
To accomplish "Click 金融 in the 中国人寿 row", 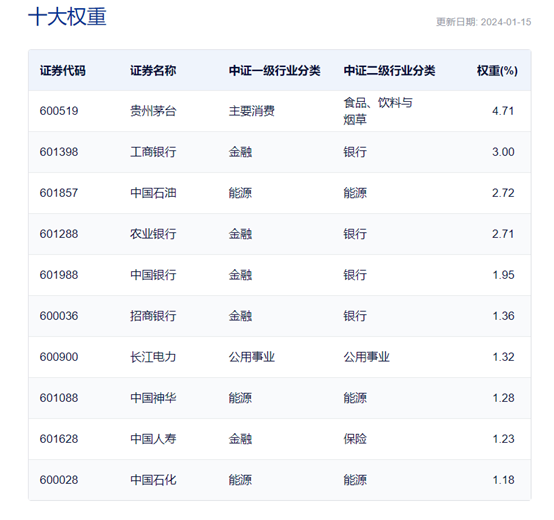I will point(240,439).
